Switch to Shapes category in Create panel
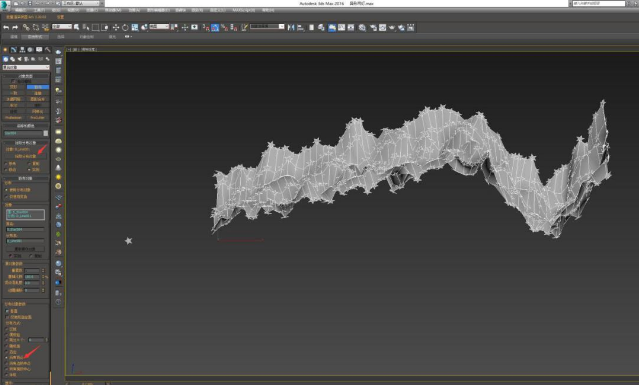The image size is (640, 385). click(12, 59)
